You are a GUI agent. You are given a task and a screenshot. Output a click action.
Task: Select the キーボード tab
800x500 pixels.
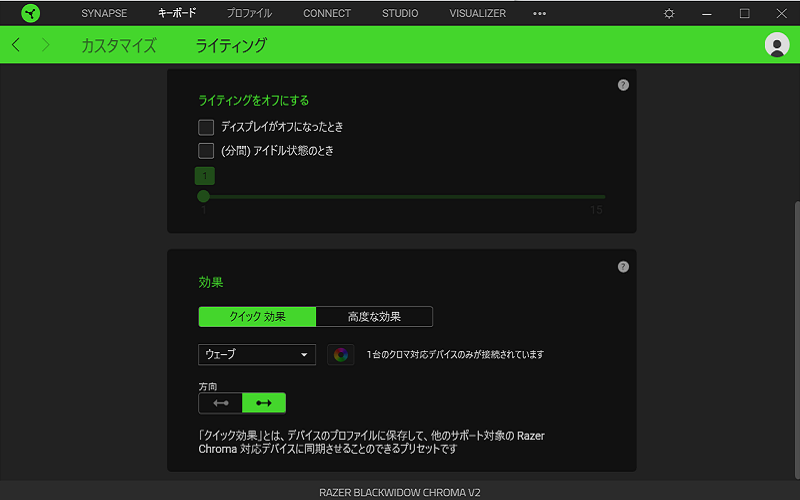tap(177, 13)
